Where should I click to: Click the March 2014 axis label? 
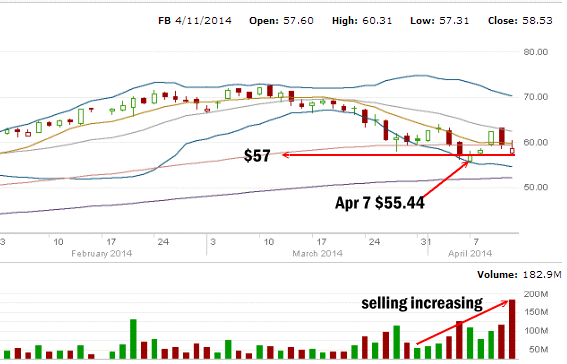317,253
